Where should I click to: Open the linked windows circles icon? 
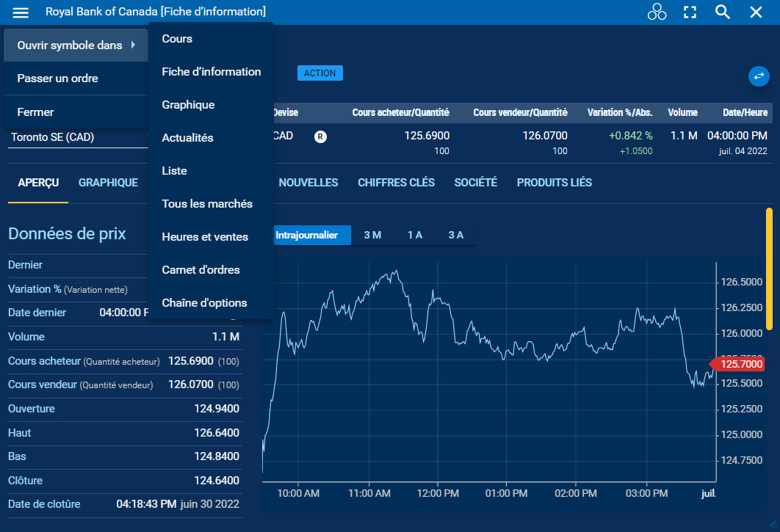(x=657, y=12)
